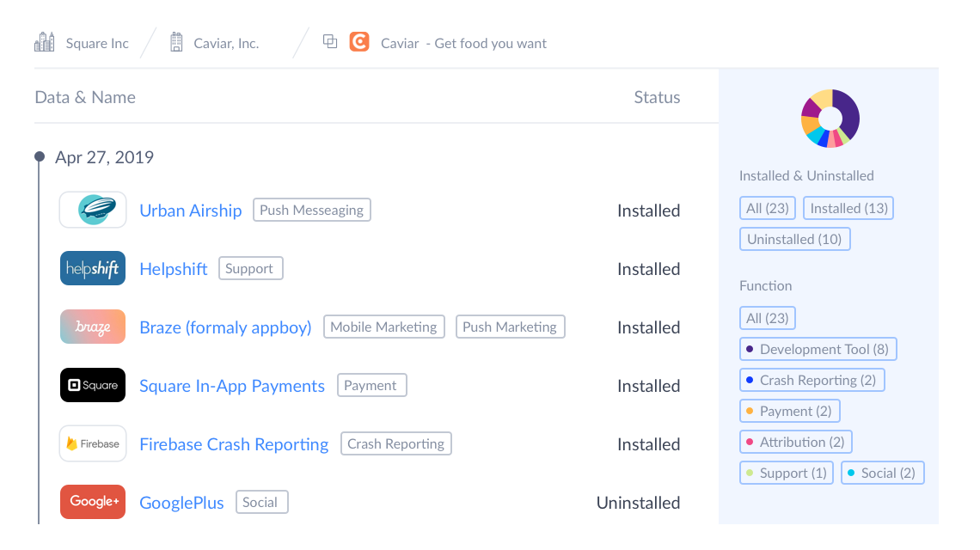Open Caviar, Inc. breadcrumb

pos(226,43)
